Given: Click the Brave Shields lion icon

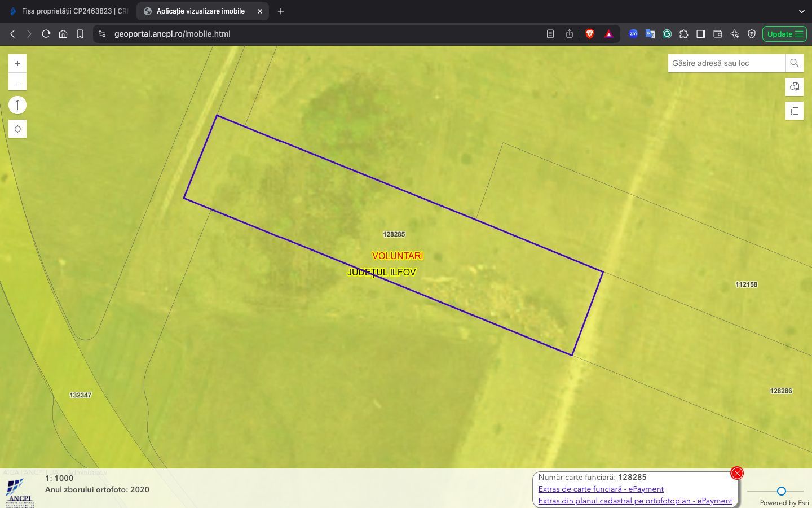Looking at the screenshot, I should pos(590,34).
